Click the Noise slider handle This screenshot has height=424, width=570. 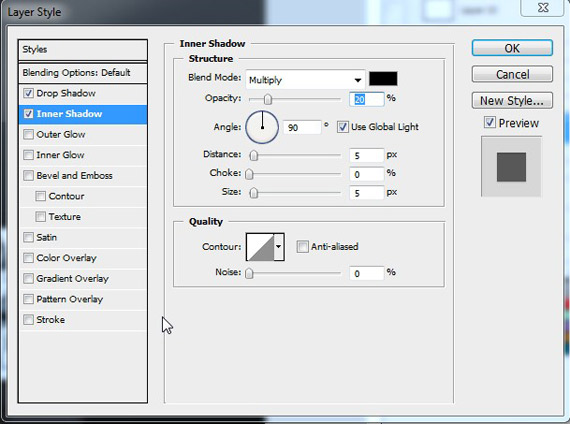coord(249,273)
